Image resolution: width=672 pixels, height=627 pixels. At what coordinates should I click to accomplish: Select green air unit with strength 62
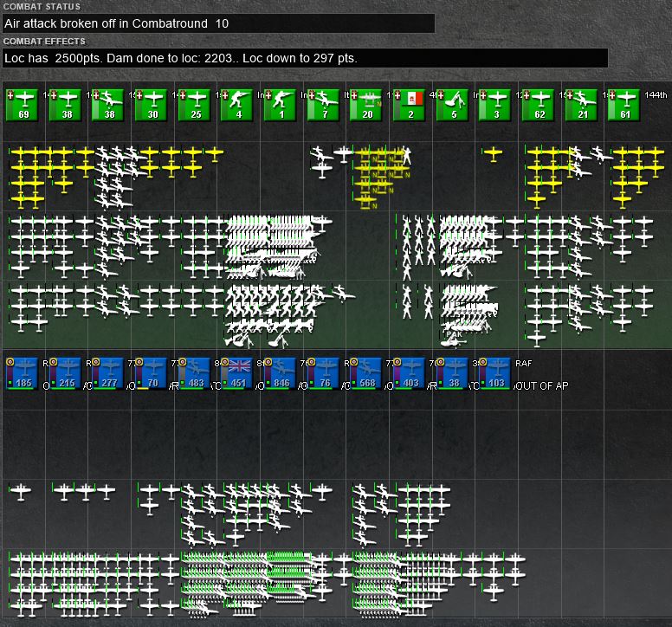(539, 106)
